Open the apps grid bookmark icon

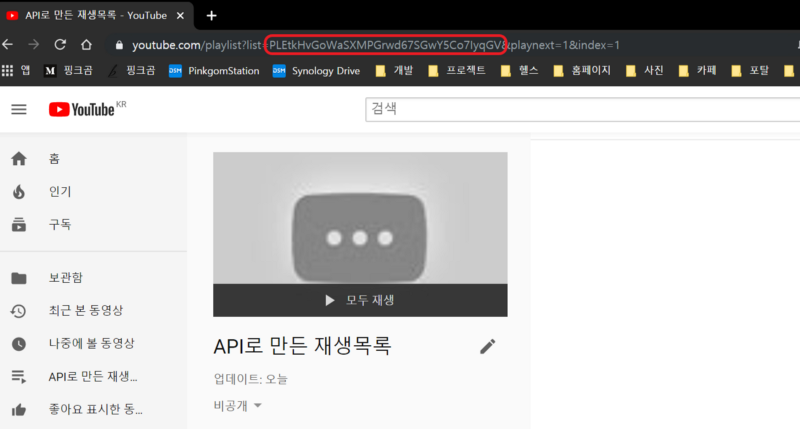(x=7, y=70)
